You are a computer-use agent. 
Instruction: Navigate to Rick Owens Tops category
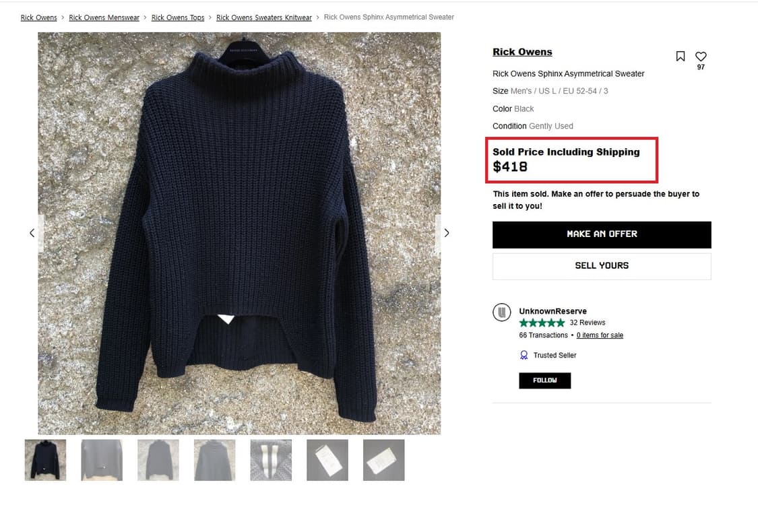coord(178,18)
